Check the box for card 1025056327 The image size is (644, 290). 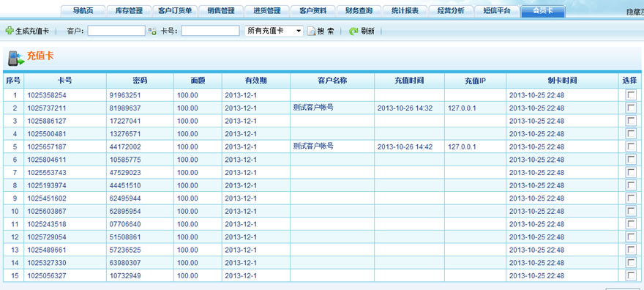(x=630, y=275)
